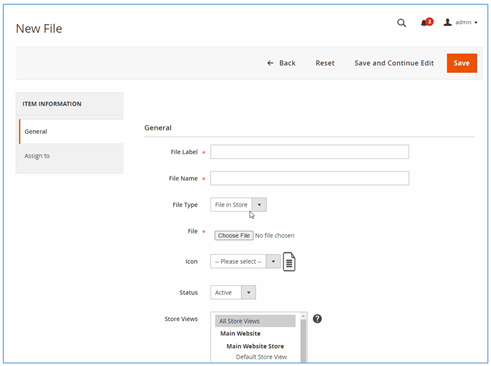The height and width of the screenshot is (366, 491).
Task: Click the File Name input field
Action: coord(310,178)
